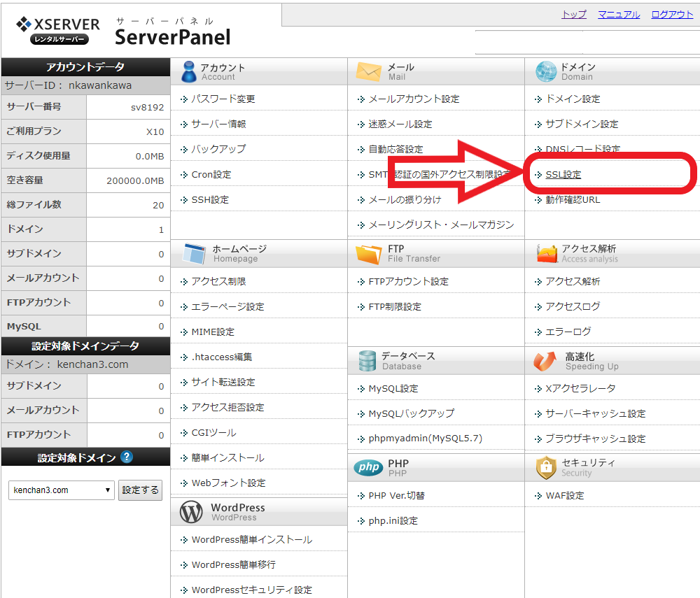
Task: Click free space value 200000.0MB
Action: (135, 181)
